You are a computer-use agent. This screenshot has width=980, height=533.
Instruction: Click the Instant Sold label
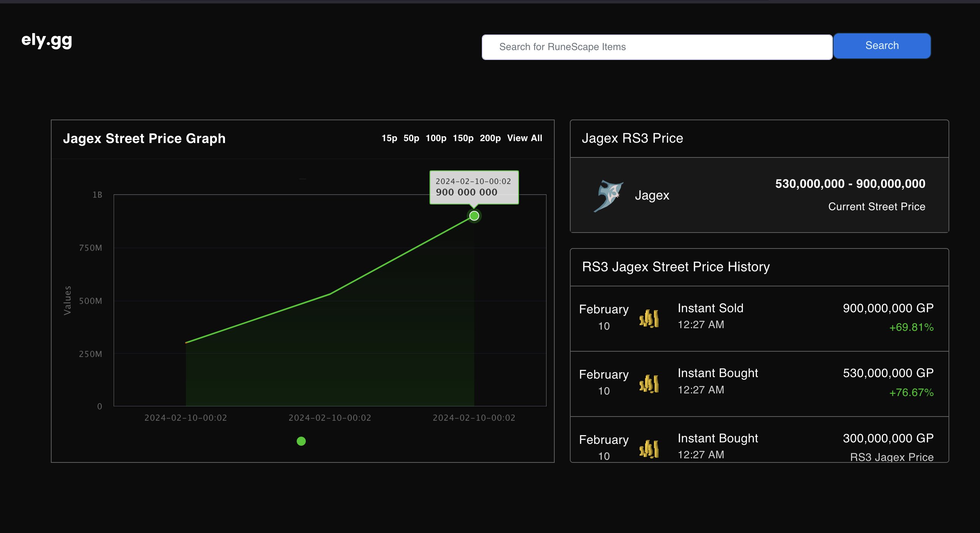[710, 308]
